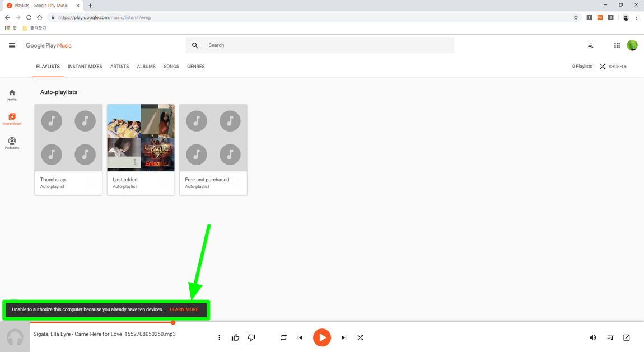
Task: Open the Chrome three-dot menu
Action: point(637,18)
